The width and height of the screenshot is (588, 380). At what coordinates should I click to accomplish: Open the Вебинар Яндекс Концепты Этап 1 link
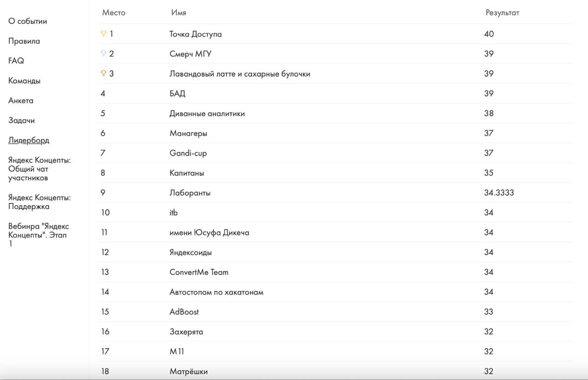click(39, 235)
